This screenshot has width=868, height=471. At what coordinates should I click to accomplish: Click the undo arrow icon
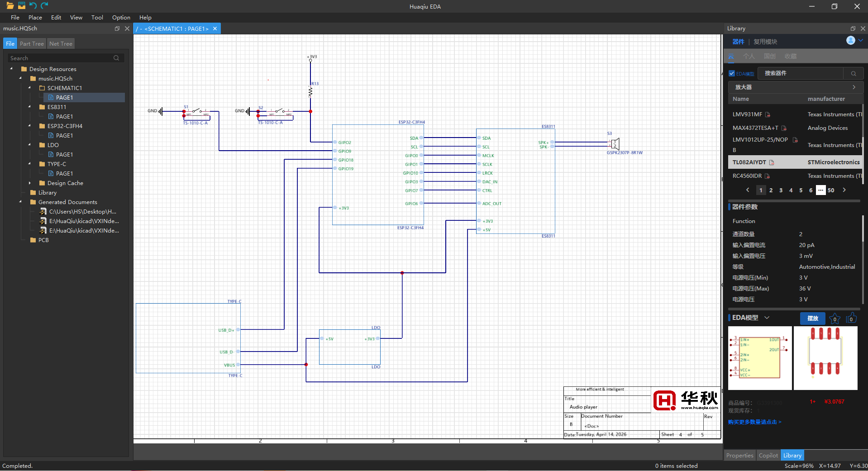(x=33, y=5)
